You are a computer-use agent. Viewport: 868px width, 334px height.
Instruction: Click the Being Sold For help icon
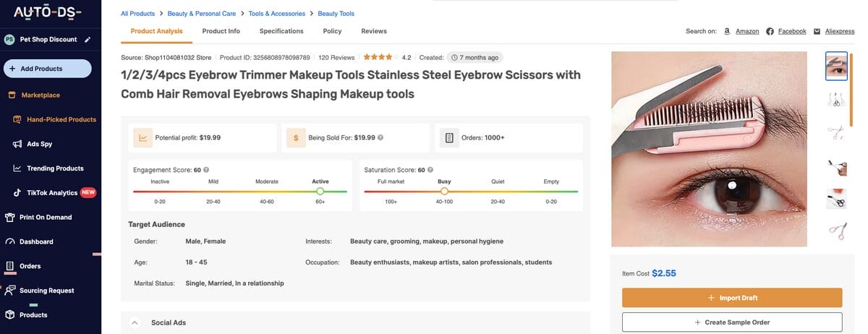click(x=380, y=137)
